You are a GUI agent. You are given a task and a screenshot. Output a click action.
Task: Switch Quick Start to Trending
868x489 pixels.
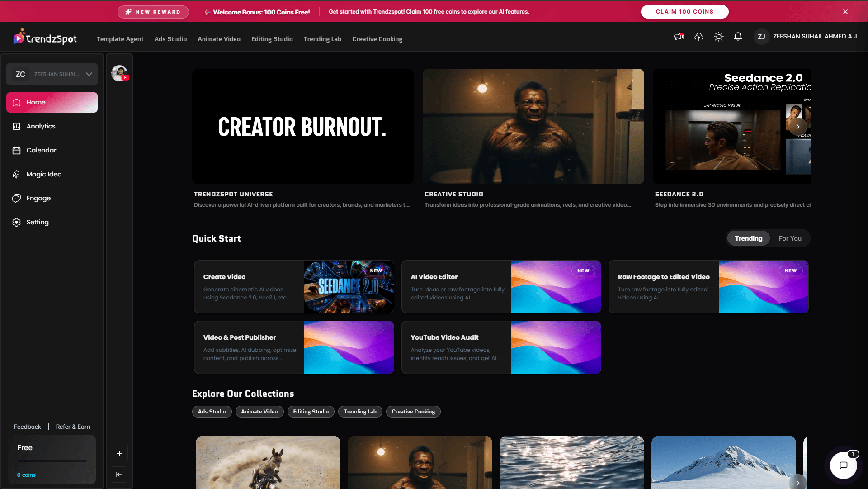pos(749,238)
